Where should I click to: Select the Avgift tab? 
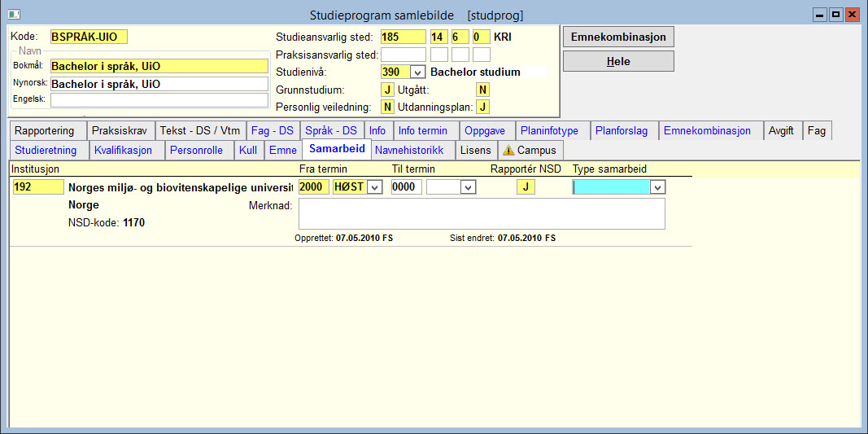coord(781,131)
